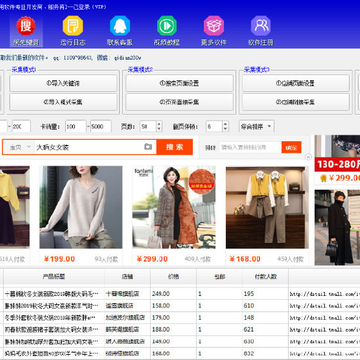The width and height of the screenshot is (360, 360).
Task: Click the tmall link in the 179.00 row
Action: (325, 318)
